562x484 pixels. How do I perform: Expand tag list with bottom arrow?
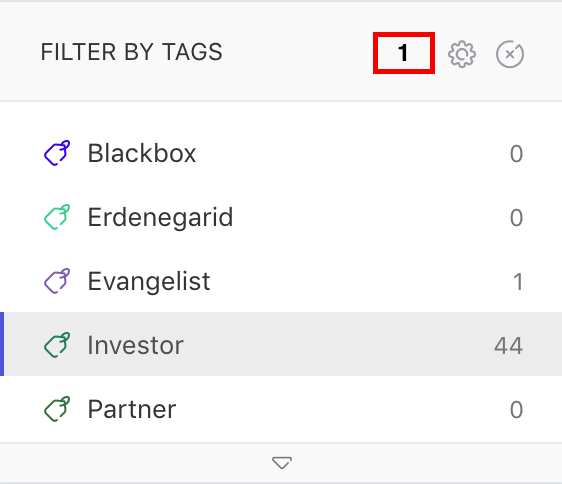282,463
